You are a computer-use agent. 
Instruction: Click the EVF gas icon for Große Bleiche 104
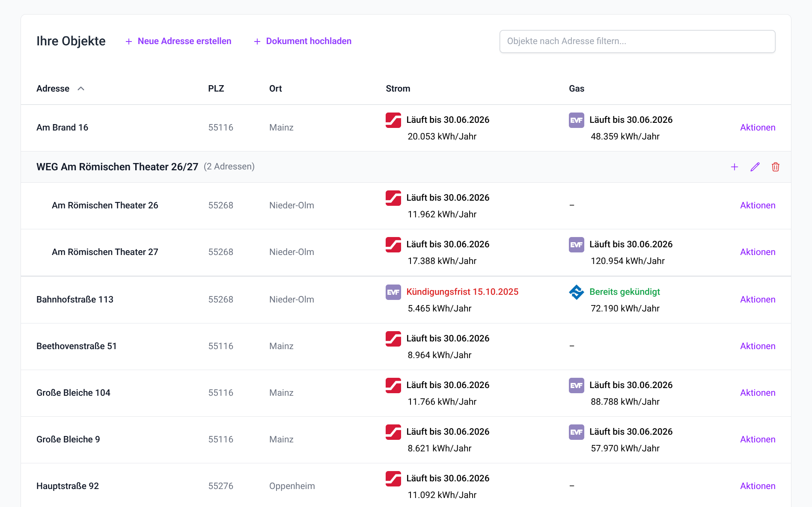[x=576, y=385]
